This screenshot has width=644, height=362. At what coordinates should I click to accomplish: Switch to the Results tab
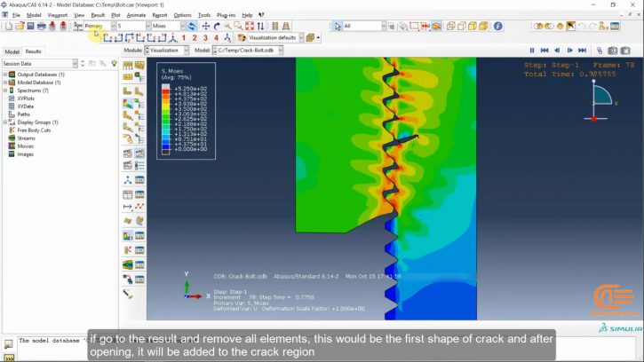pos(33,51)
